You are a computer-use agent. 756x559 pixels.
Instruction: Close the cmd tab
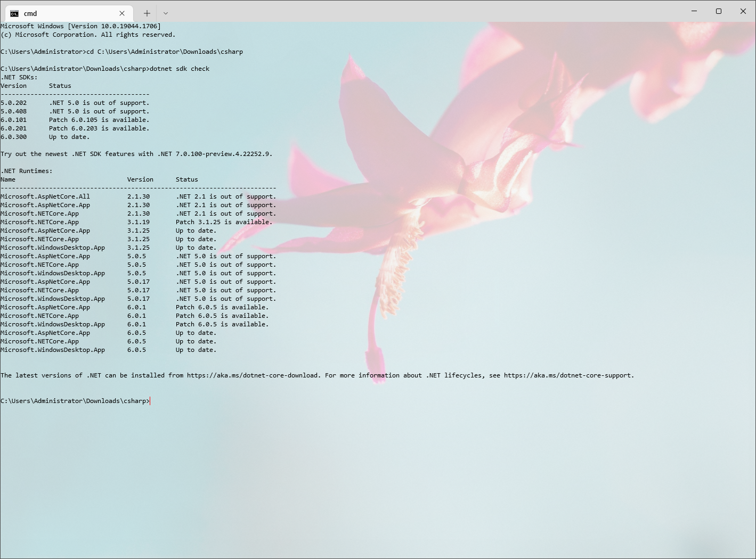tap(122, 13)
